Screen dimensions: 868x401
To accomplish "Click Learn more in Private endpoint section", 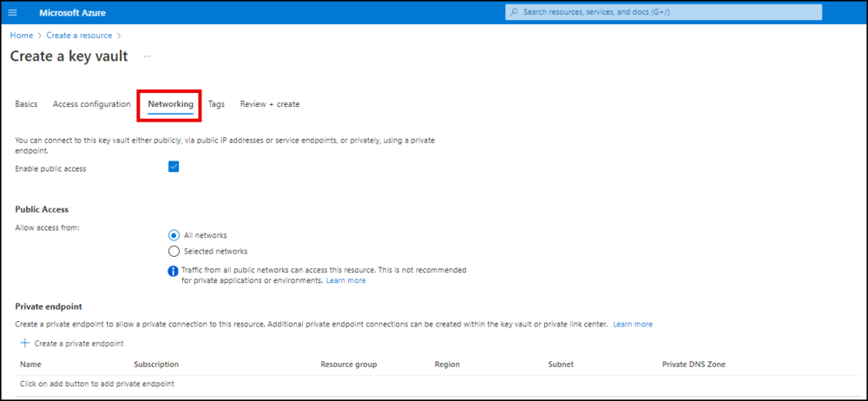I will pos(632,324).
